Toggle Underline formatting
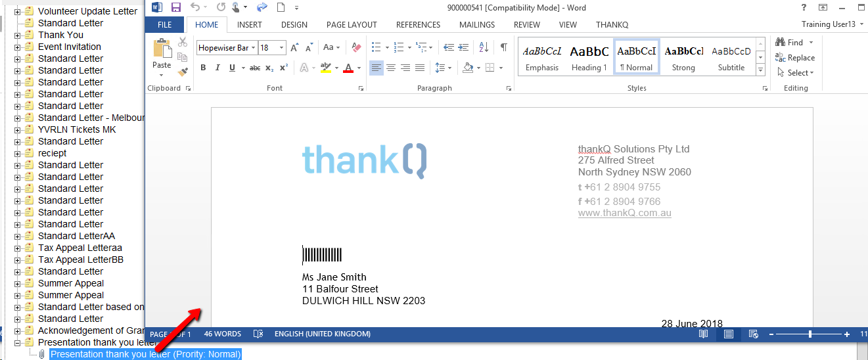This screenshot has width=868, height=360. coord(231,68)
